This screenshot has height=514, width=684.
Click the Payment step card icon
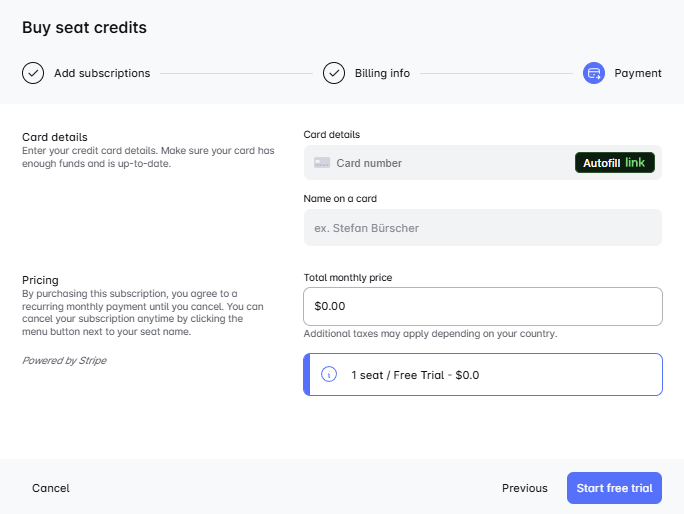(594, 73)
